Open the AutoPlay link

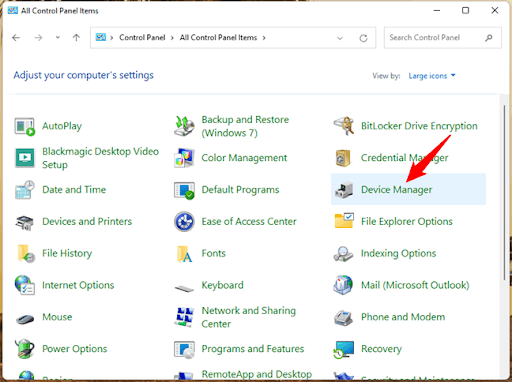click(62, 126)
